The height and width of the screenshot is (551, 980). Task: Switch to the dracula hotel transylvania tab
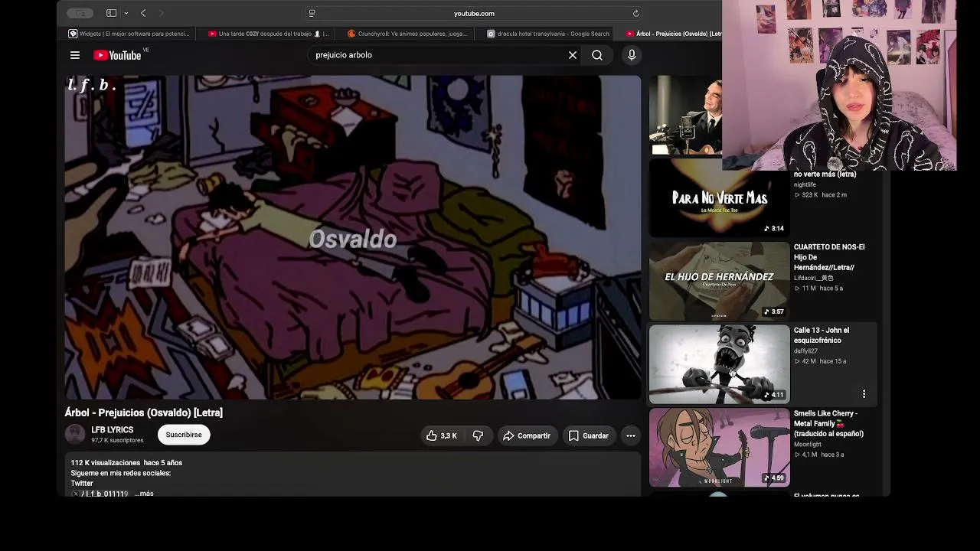point(548,34)
